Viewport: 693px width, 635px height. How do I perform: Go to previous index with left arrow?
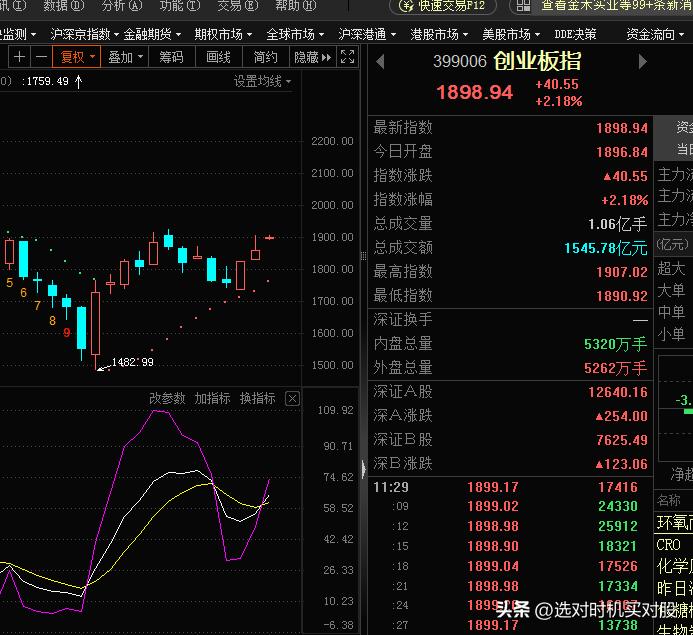380,61
